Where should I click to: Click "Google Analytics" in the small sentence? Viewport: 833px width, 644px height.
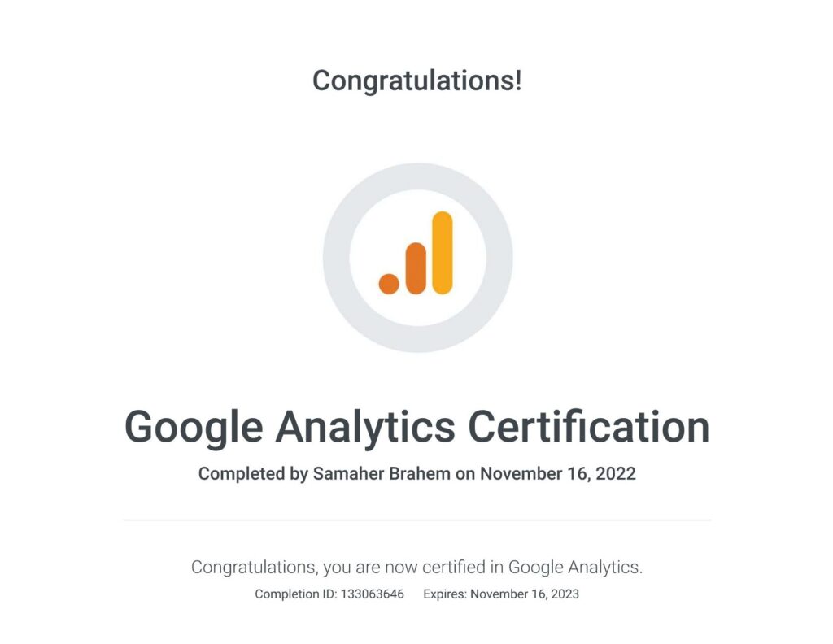tap(574, 567)
